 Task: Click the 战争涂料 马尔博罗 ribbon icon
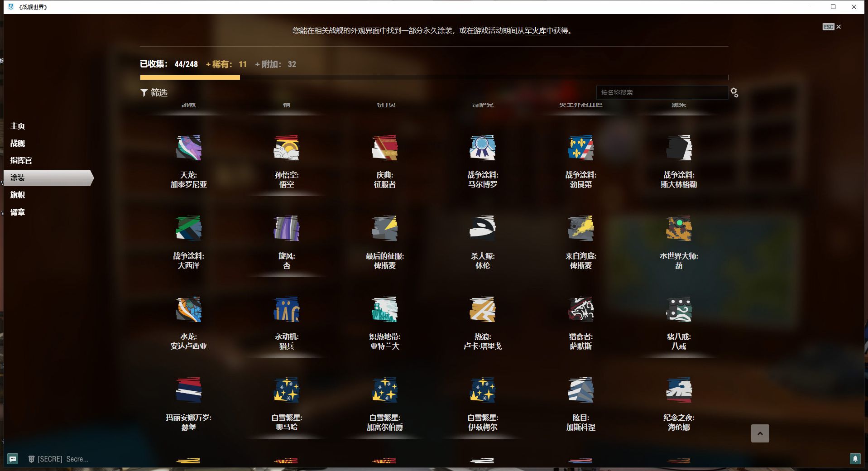pos(482,148)
